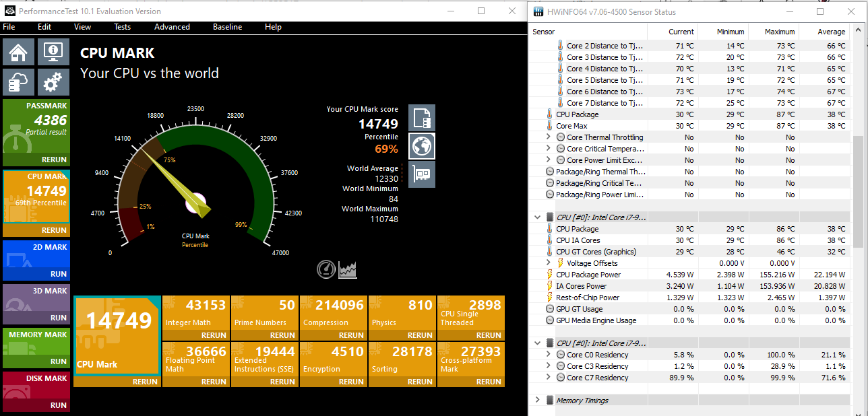This screenshot has width=868, height=416.
Task: Expand Core C0 Residency row
Action: click(x=549, y=355)
